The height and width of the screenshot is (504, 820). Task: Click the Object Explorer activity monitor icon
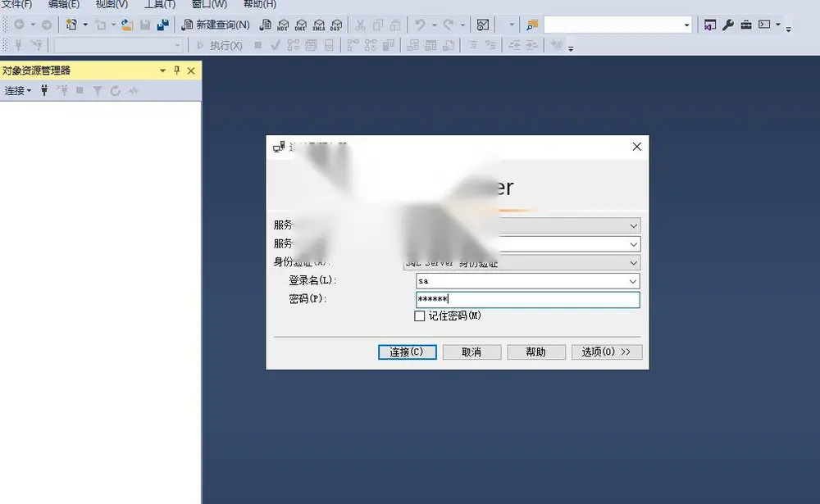pyautogui.click(x=134, y=90)
